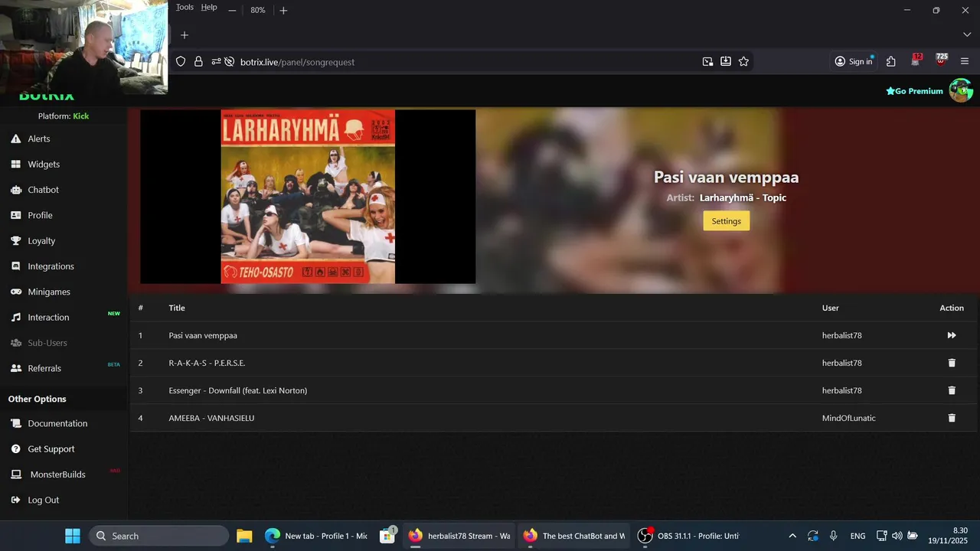980x551 pixels.
Task: Open the taskbar clock and date
Action: coord(949,536)
